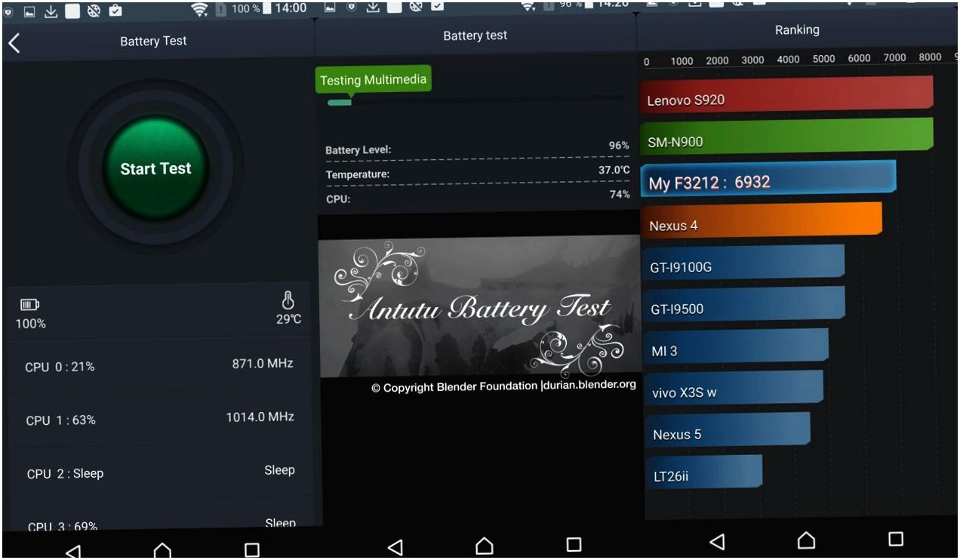
Task: Tap recent apps square in Ranking screen
Action: coord(896,539)
